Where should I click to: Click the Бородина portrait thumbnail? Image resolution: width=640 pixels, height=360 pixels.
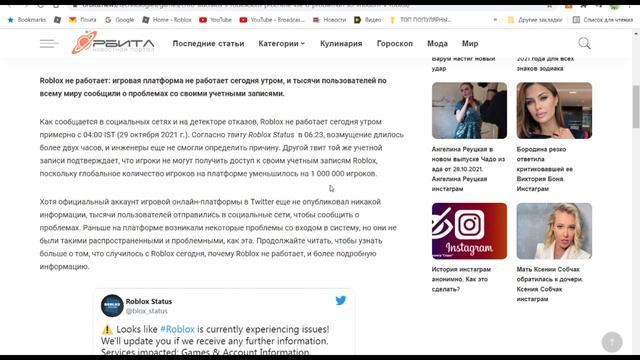tap(554, 111)
